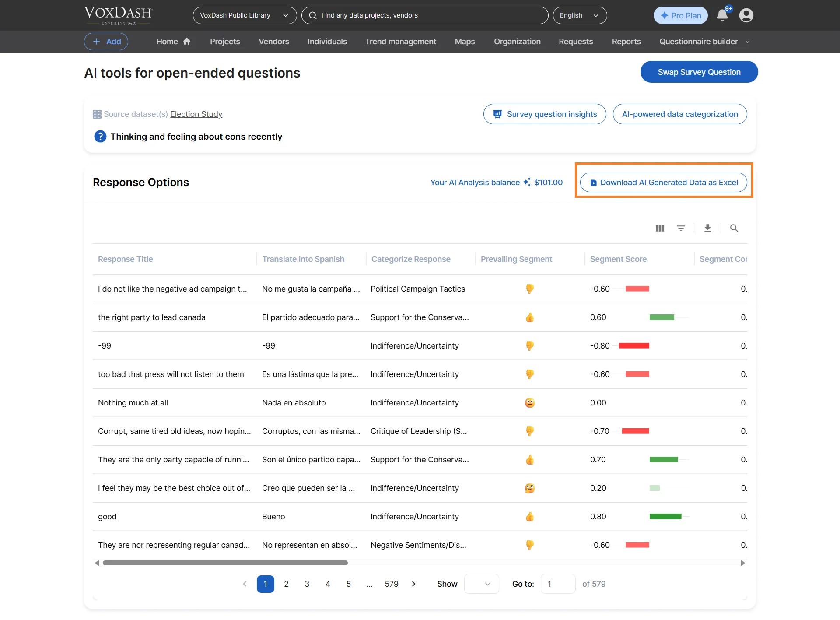Viewport: 840px width, 620px height.
Task: Jump to last page 579
Action: tap(392, 584)
